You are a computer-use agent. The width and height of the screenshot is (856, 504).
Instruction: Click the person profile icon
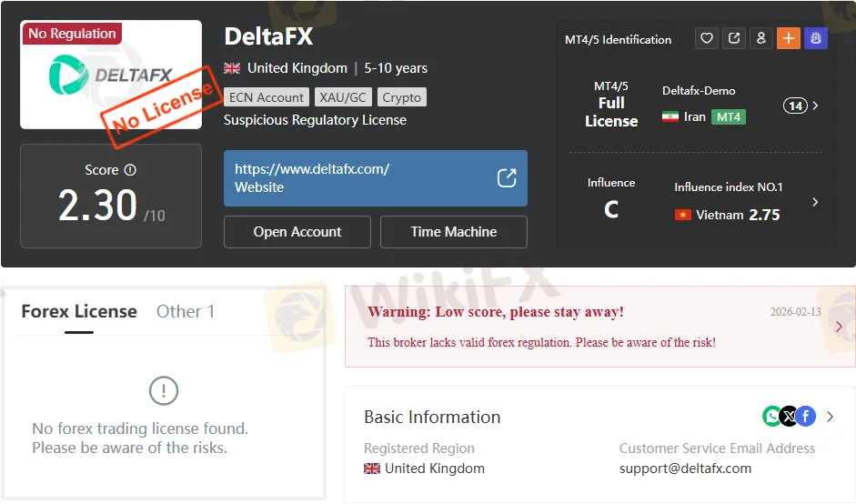761,38
